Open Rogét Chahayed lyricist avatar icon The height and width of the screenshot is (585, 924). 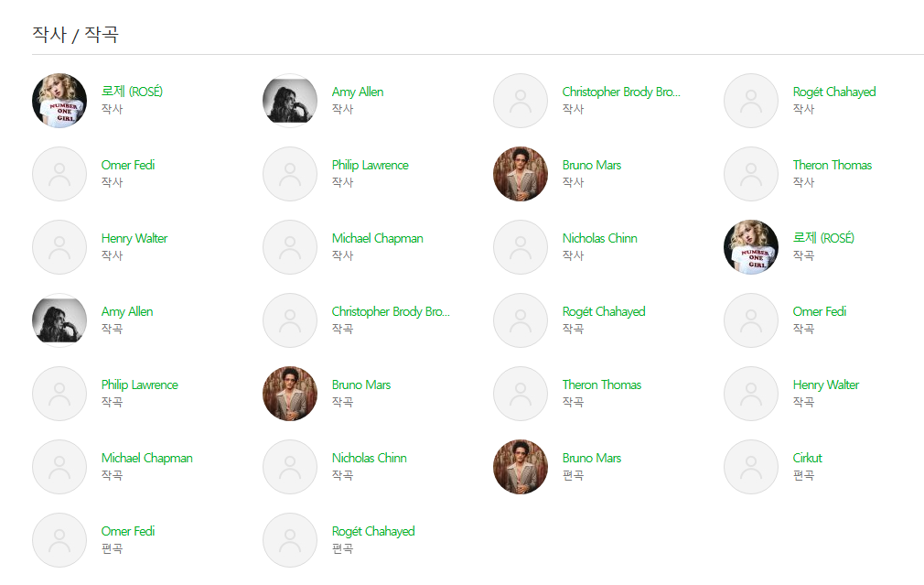[751, 101]
